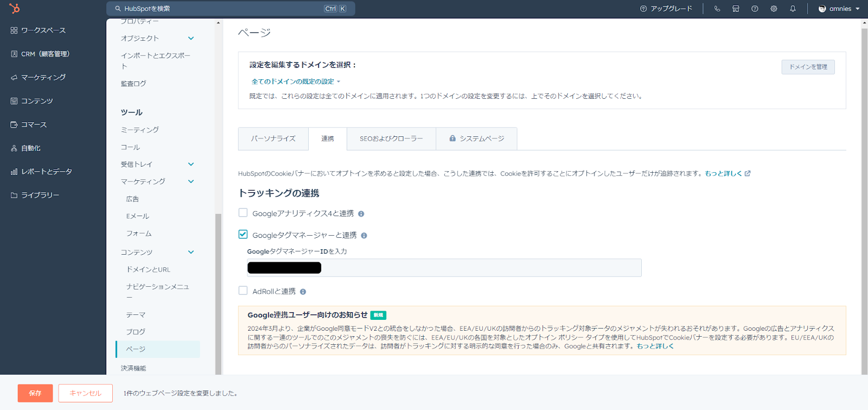The height and width of the screenshot is (410, 868).
Task: Open the phone calling icon
Action: [x=717, y=9]
